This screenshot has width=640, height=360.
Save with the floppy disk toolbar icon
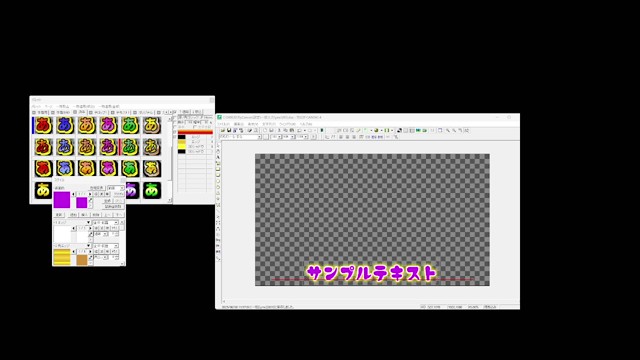229,130
